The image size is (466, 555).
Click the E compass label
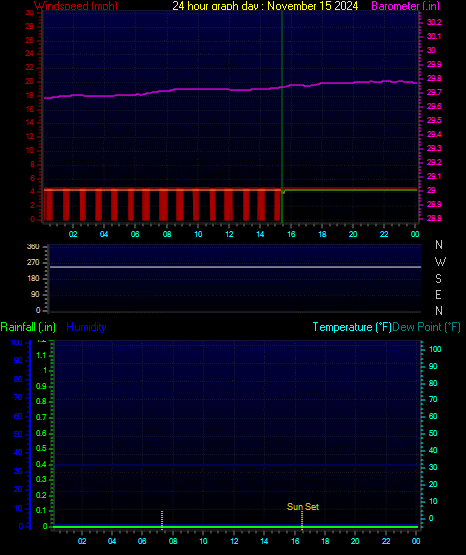pos(438,294)
